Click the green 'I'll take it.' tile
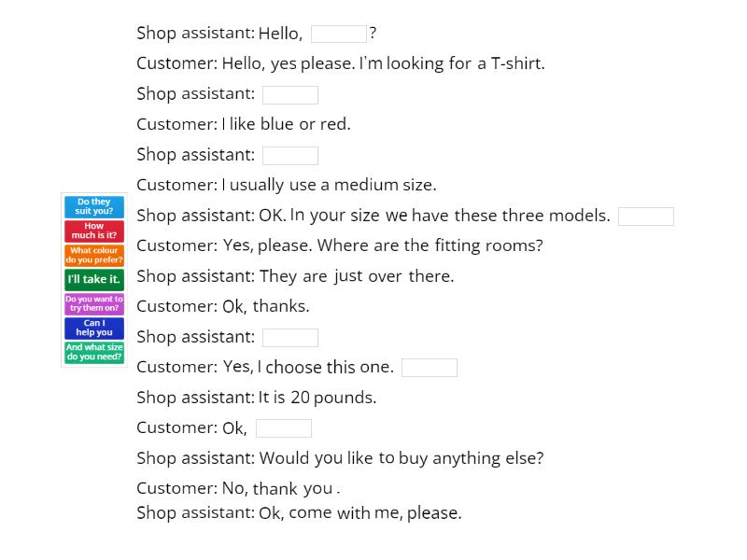Viewport: 747px width, 560px height. tap(94, 279)
